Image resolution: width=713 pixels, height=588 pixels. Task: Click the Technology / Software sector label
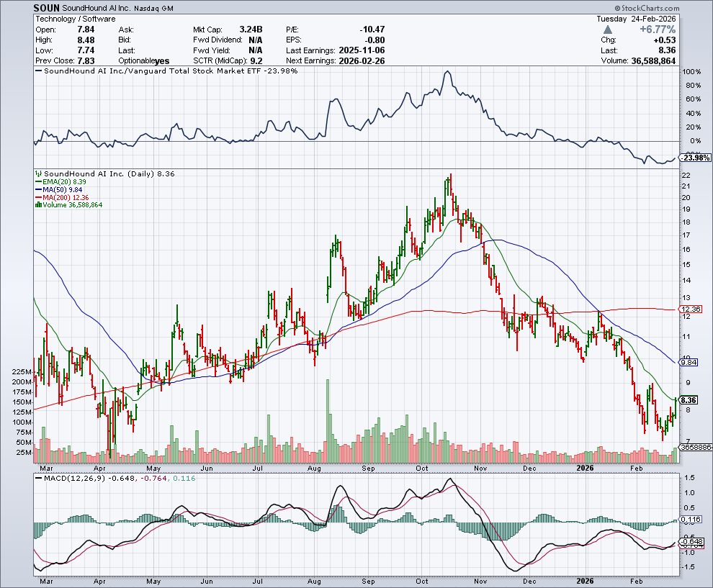pos(76,19)
